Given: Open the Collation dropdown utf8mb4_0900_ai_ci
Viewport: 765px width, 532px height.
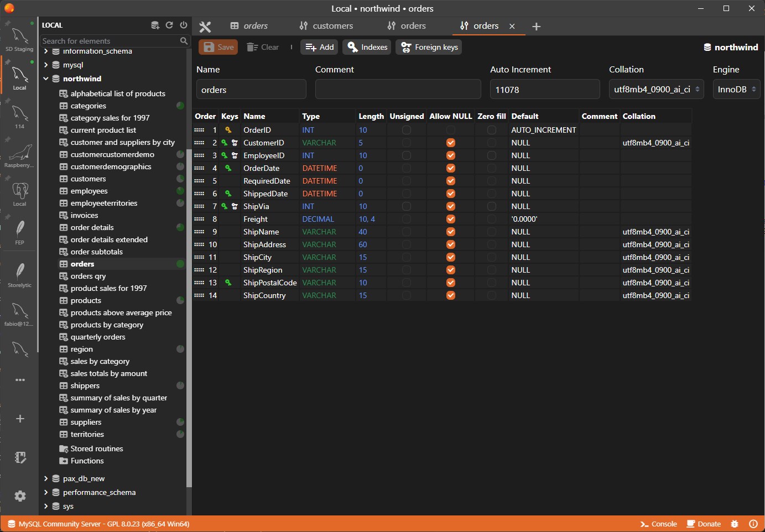Looking at the screenshot, I should [656, 89].
